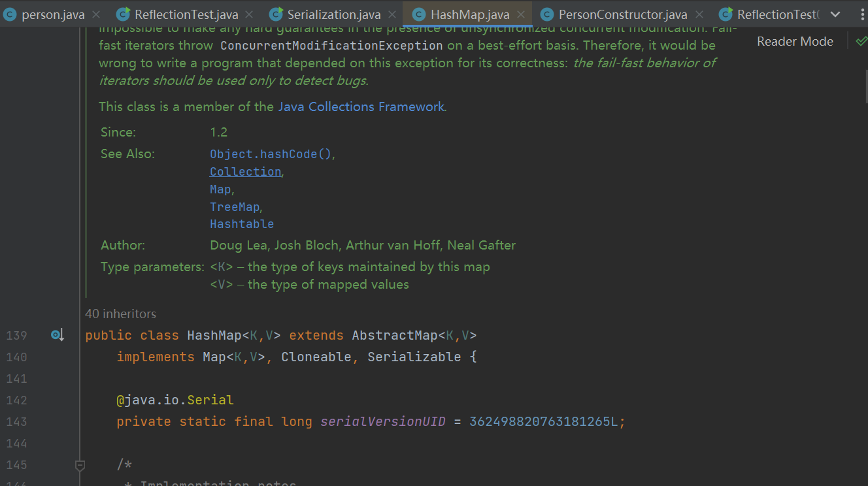The image size is (868, 486).
Task: Click the class icon on the ReflectionTest.java tab
Action: click(x=123, y=14)
